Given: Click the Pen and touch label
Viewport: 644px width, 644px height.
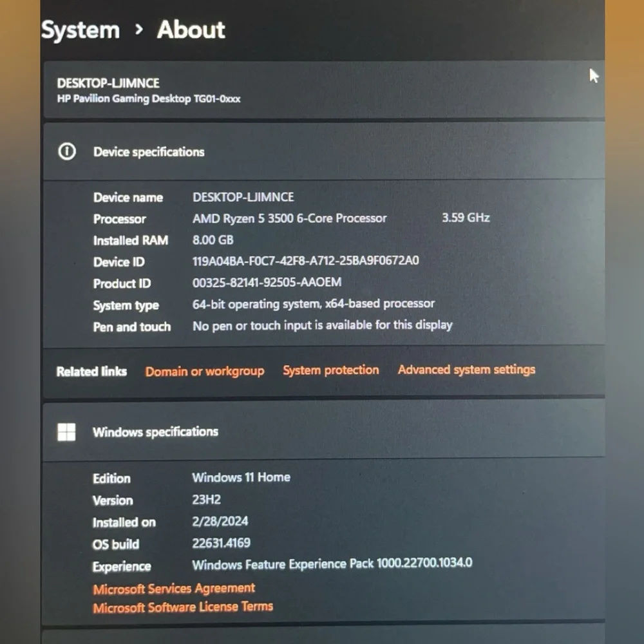Looking at the screenshot, I should click(x=132, y=327).
